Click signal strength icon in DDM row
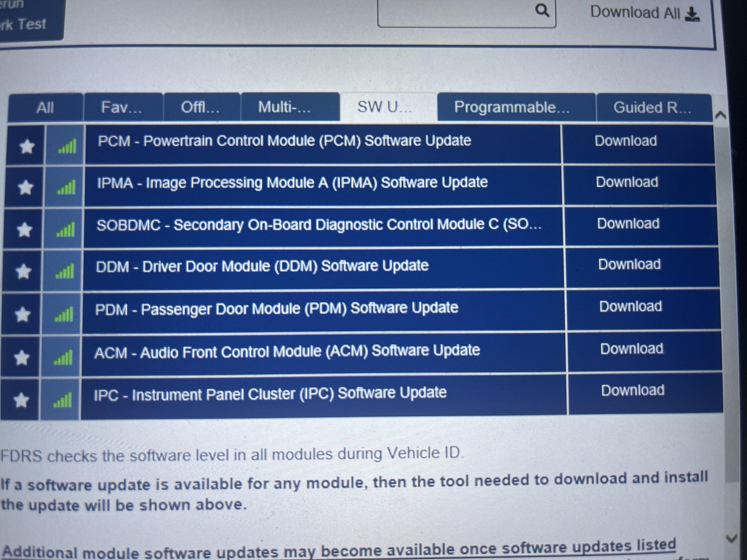 [x=64, y=271]
